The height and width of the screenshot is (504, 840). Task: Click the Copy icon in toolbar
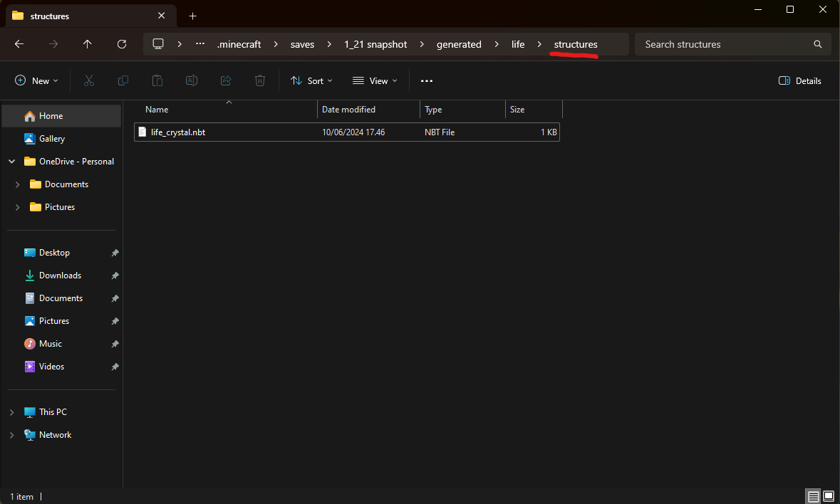(x=123, y=81)
